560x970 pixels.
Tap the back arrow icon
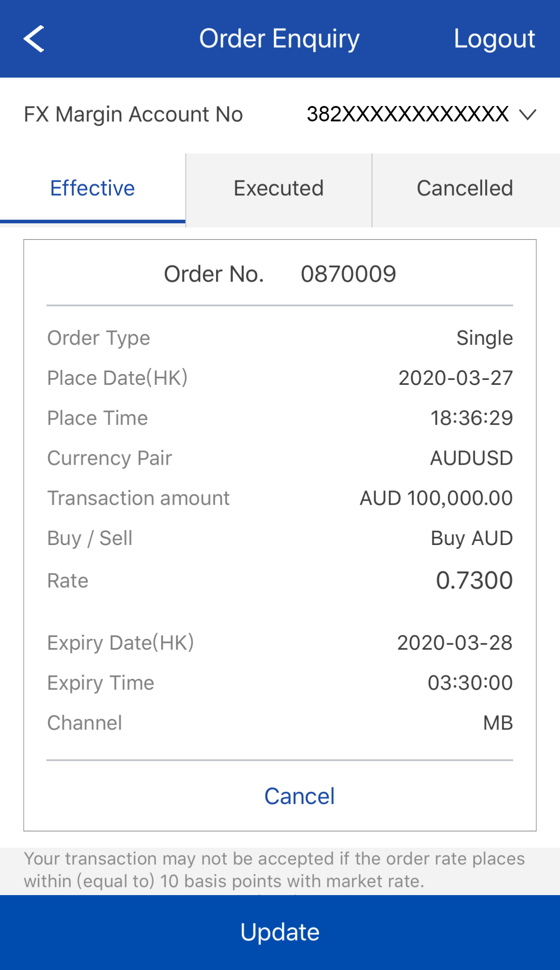point(34,39)
